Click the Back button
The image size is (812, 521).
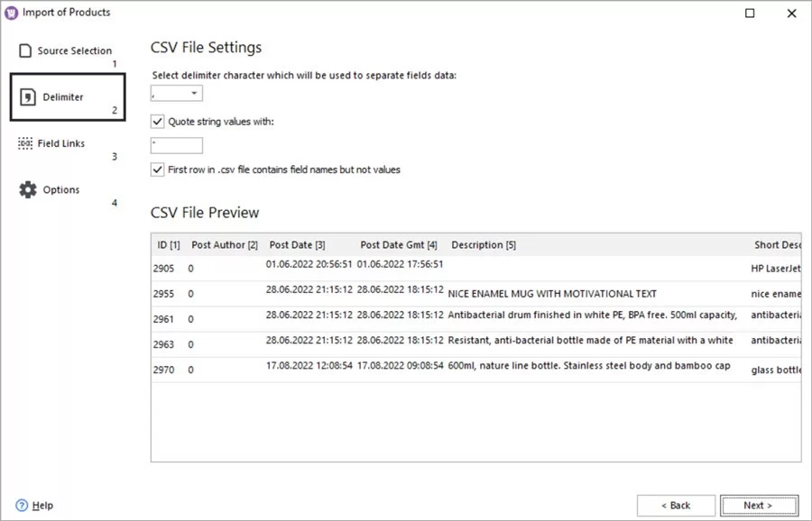pos(676,505)
